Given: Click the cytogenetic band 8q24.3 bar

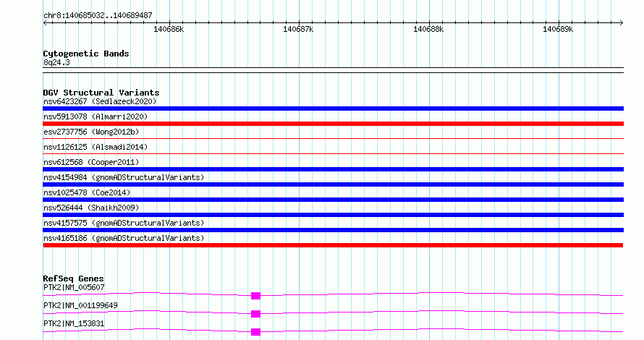Looking at the screenshot, I should click(333, 70).
